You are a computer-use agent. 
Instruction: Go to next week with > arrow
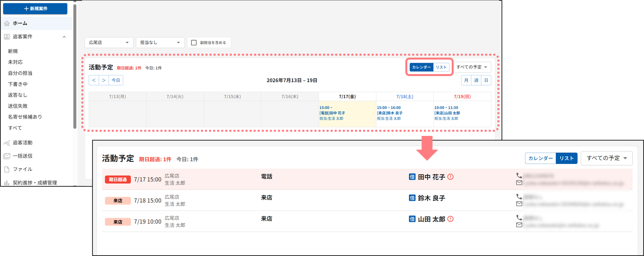(104, 80)
